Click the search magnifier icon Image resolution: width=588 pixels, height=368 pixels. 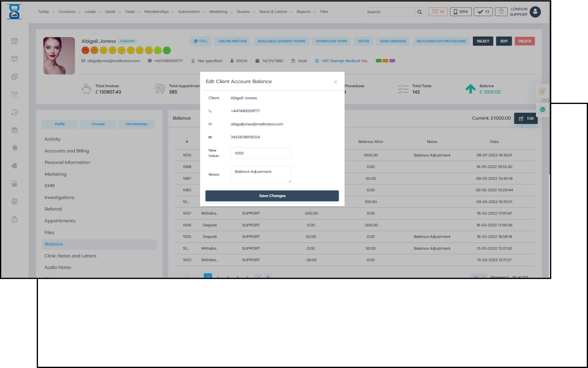(x=420, y=12)
